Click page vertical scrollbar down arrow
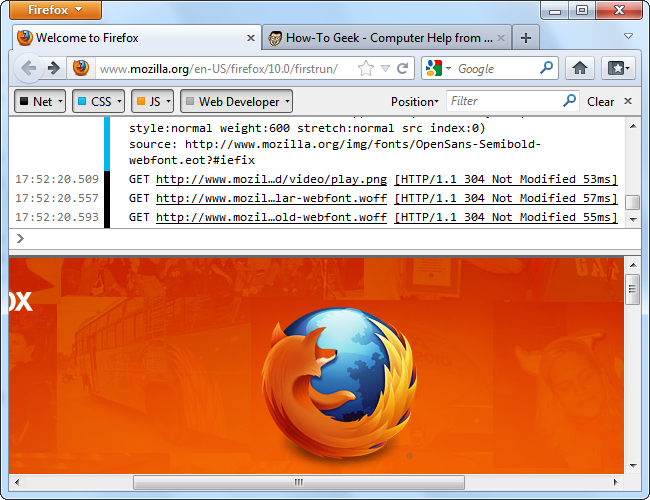 (633, 466)
